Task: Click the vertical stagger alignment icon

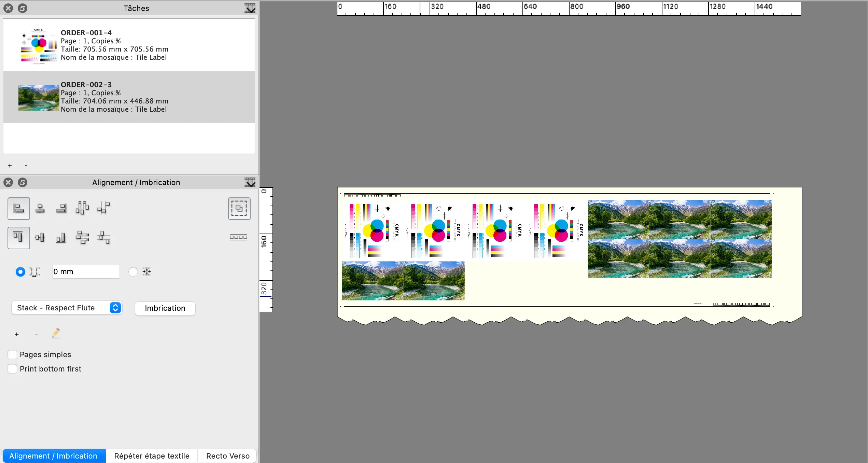Action: (103, 237)
